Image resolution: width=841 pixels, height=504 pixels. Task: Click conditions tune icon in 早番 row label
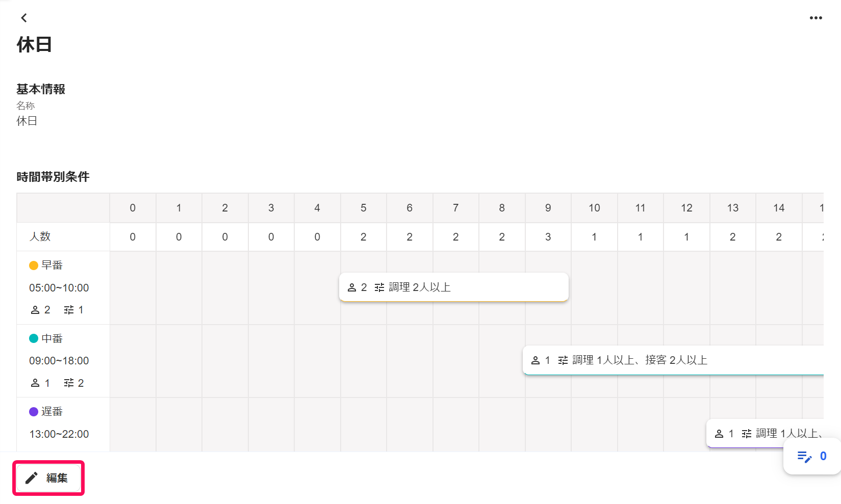point(69,310)
